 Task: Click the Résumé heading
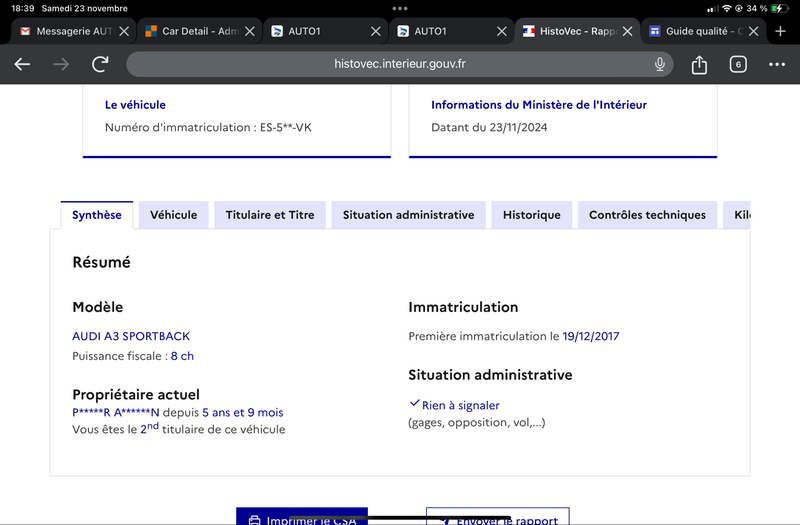click(102, 262)
